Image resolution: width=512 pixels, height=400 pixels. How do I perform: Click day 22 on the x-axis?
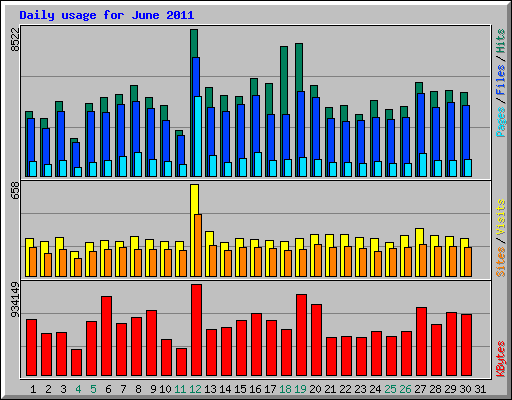345,389
